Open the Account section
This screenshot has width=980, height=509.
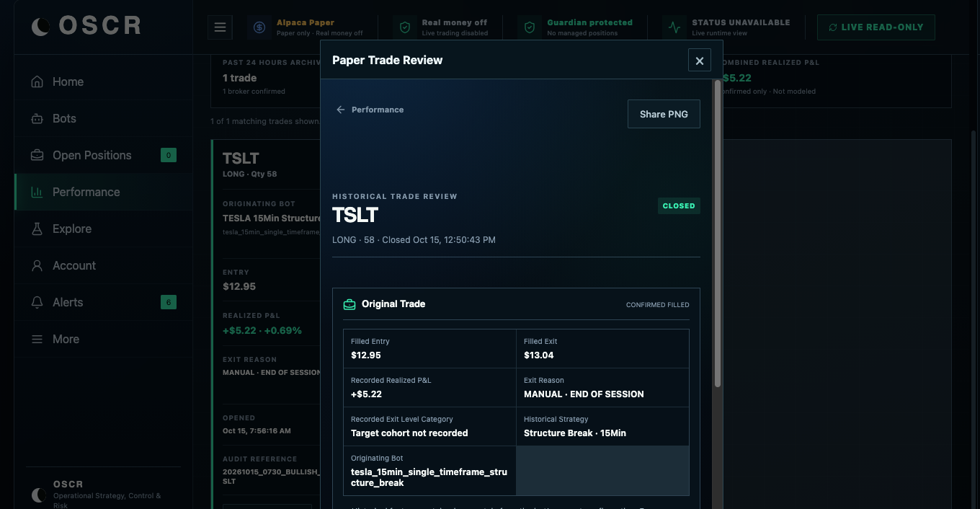[x=103, y=265]
